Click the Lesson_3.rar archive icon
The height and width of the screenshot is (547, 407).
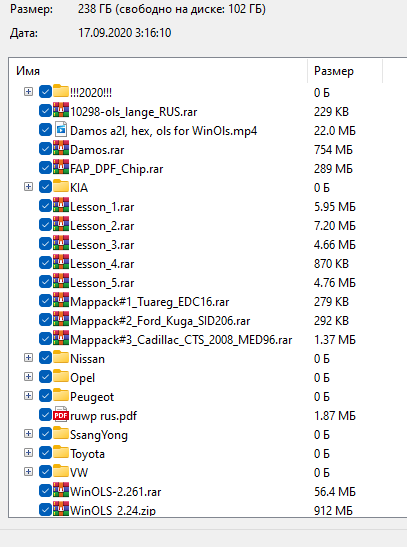pos(61,243)
